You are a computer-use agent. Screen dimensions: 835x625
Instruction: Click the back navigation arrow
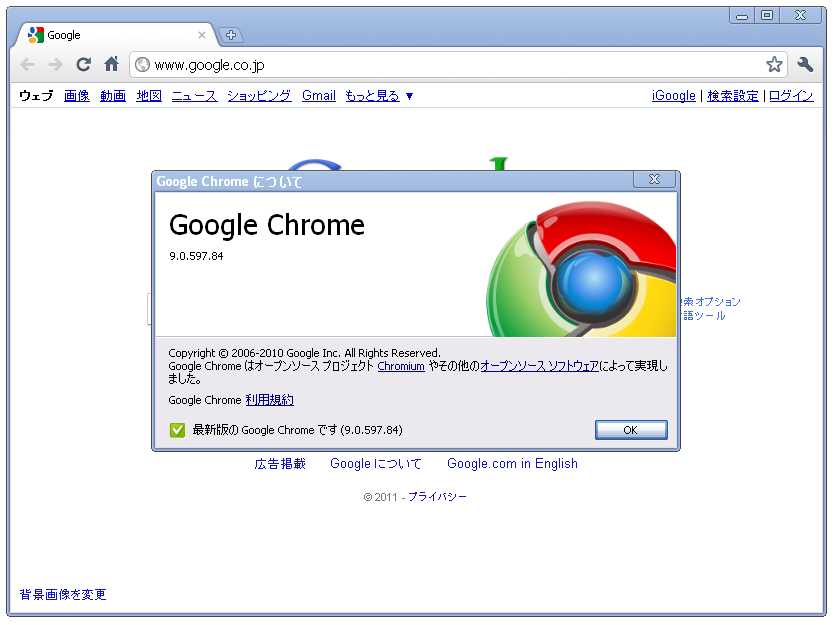[x=27, y=65]
